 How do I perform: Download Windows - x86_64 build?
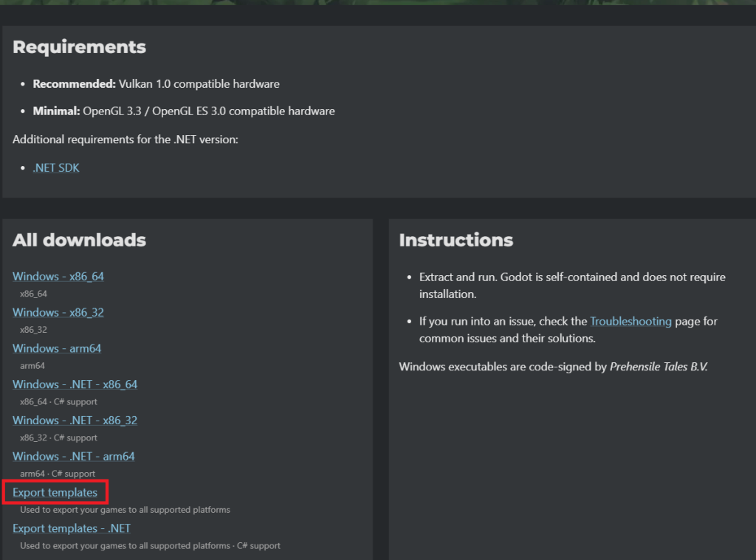click(58, 276)
